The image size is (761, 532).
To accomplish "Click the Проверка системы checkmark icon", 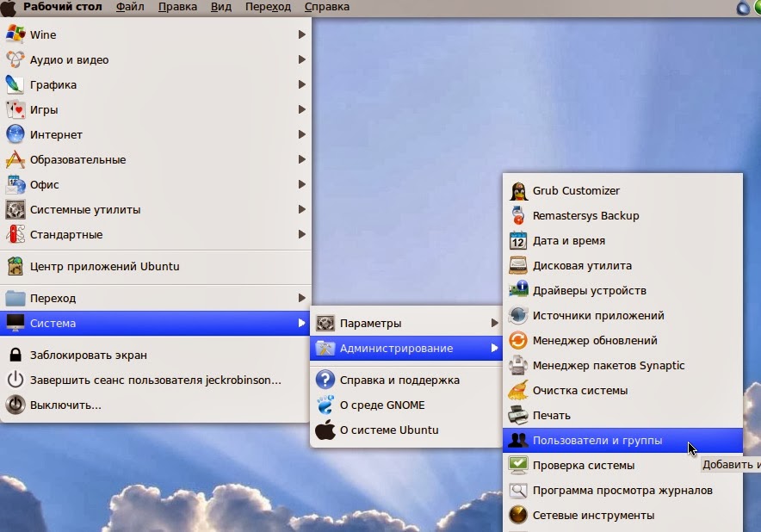I will coord(518,465).
